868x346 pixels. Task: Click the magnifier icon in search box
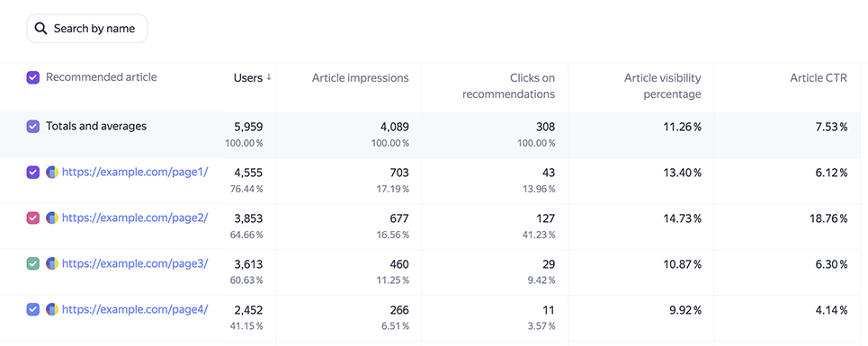pyautogui.click(x=40, y=28)
